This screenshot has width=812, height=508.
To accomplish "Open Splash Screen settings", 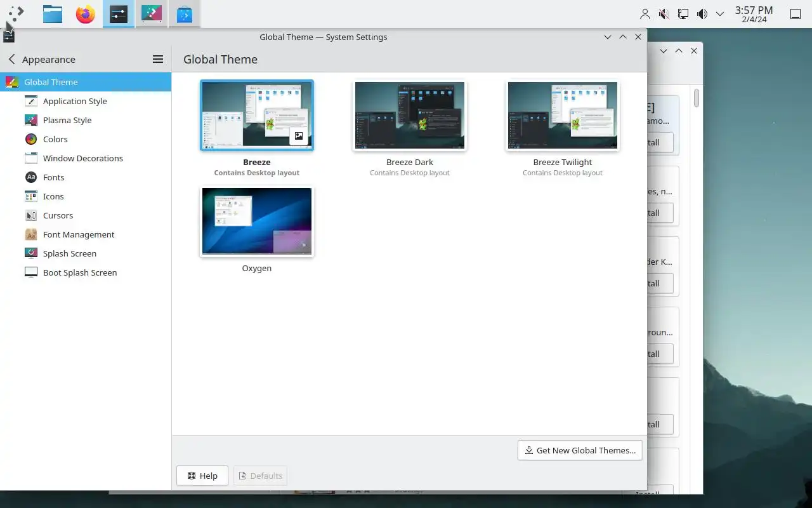I will pos(86,253).
